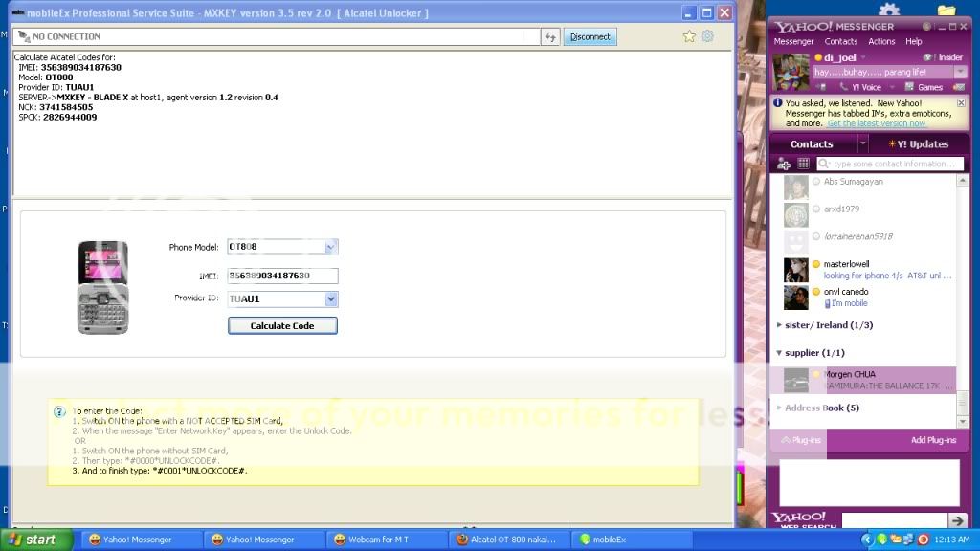Open the Yahoo keypad grid icon

pyautogui.click(x=803, y=164)
